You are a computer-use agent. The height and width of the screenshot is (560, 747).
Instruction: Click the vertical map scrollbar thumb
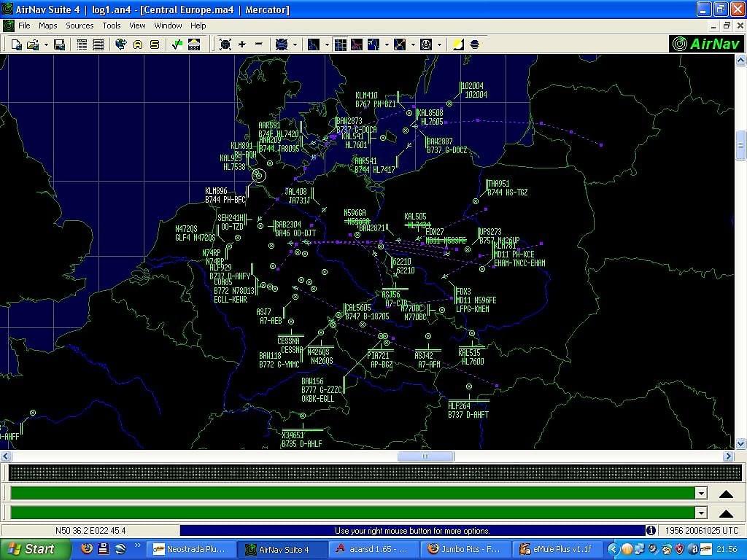[x=740, y=146]
